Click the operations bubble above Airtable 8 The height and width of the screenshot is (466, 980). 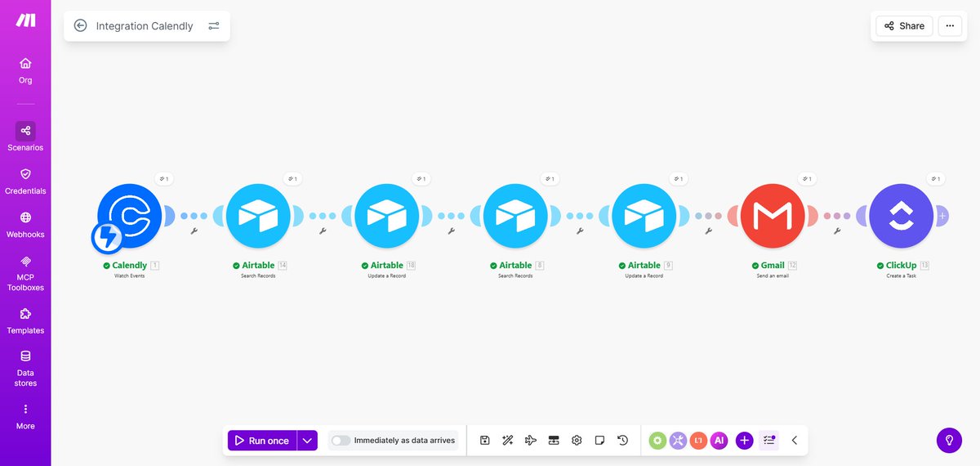pos(550,178)
